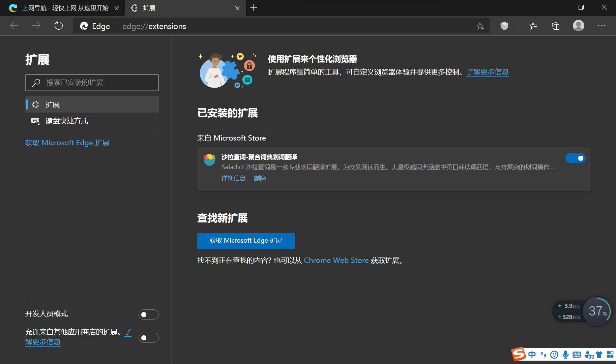Screen dimensions: 616x364
Task: Click the Edge site identity icon
Action: point(84,26)
